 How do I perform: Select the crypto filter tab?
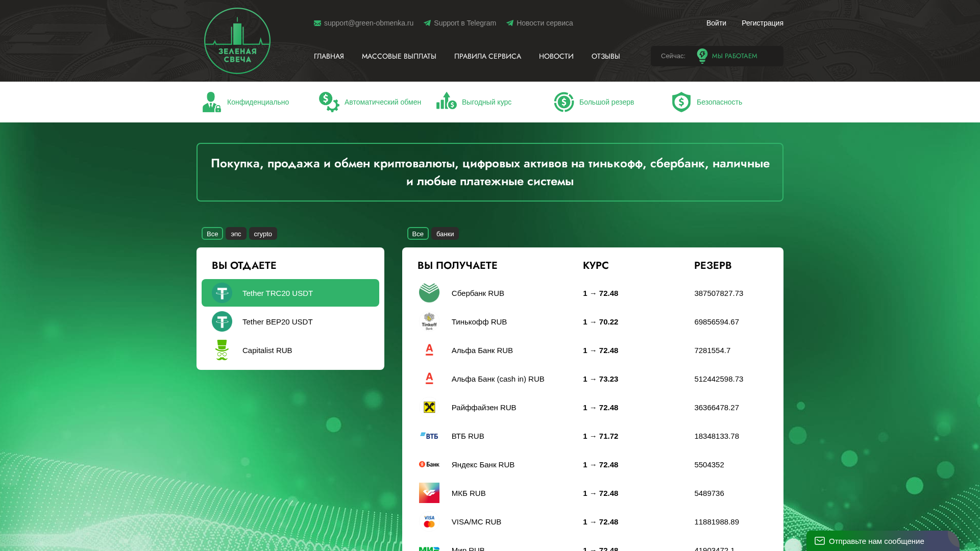pyautogui.click(x=263, y=234)
